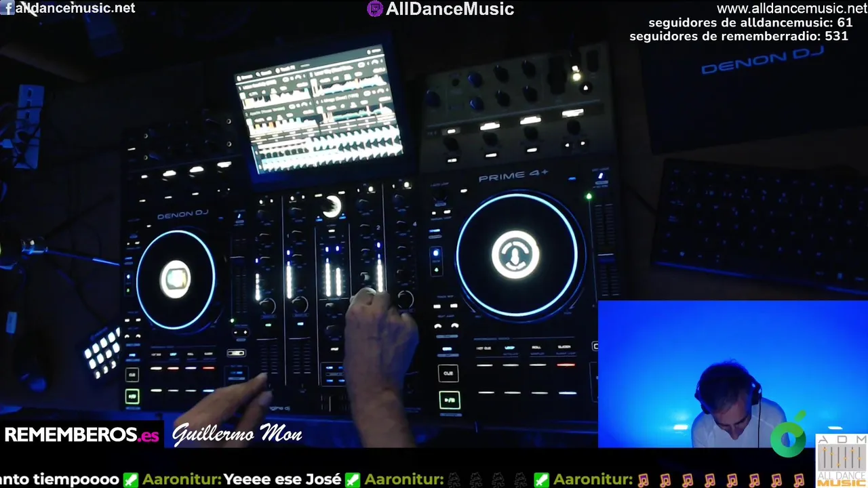The width and height of the screenshot is (868, 488).
Task: Click the right deck CUE button
Action: pos(448,373)
